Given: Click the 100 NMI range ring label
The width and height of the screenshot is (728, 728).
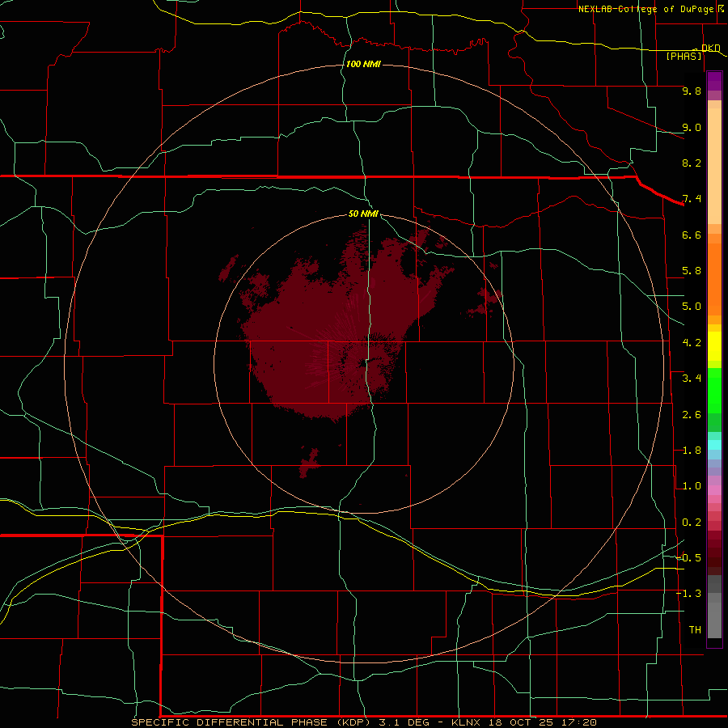Looking at the screenshot, I should click(x=363, y=64).
